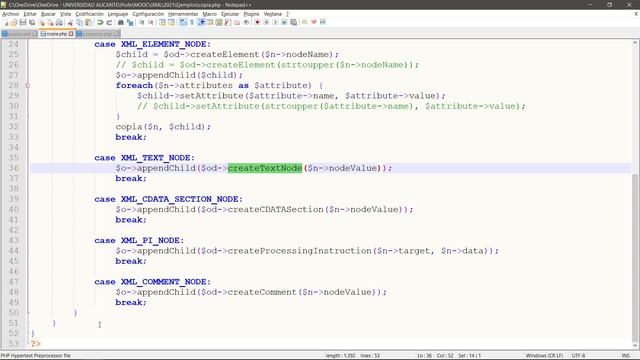
Task: Toggle synchronized vertical scrolling
Action: tap(162, 22)
